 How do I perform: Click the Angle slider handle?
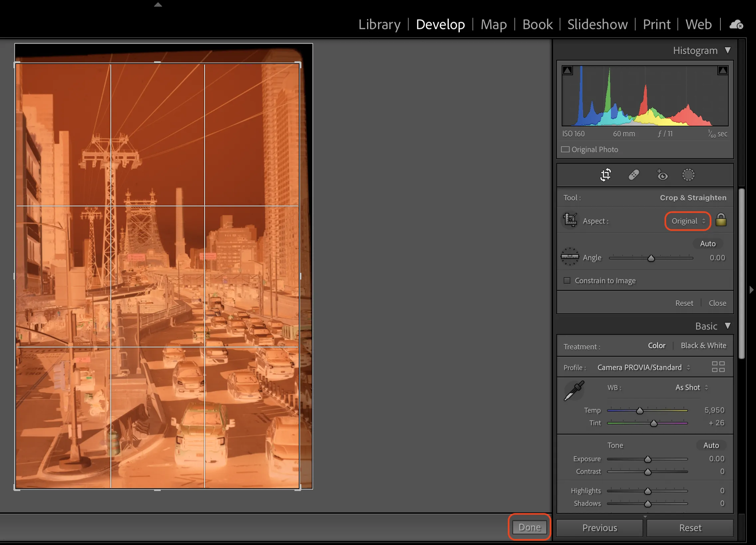click(651, 258)
